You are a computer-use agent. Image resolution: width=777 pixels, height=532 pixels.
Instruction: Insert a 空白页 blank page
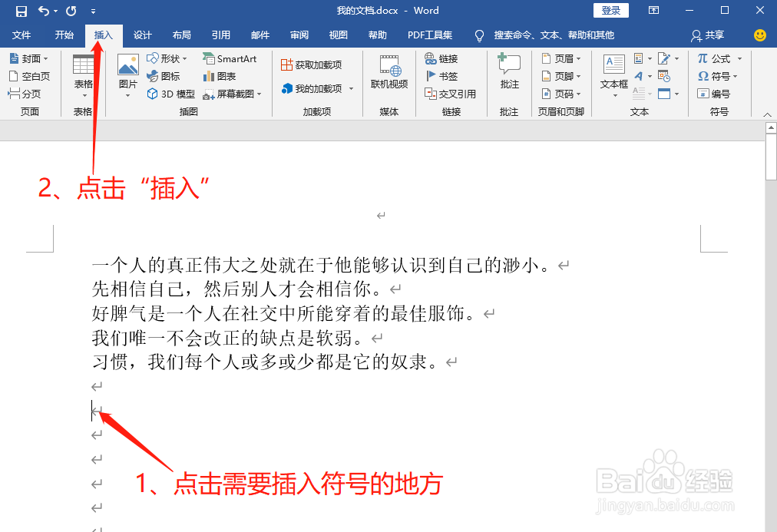(x=29, y=76)
